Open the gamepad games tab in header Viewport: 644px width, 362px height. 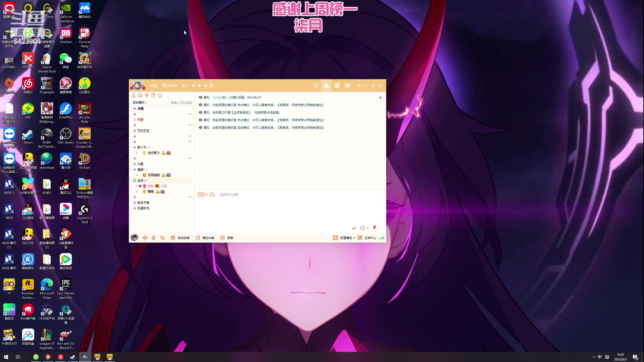pos(347,85)
